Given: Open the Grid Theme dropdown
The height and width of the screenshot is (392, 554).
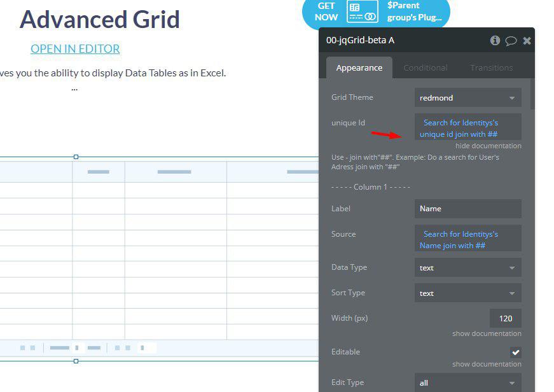Looking at the screenshot, I should click(x=467, y=97).
